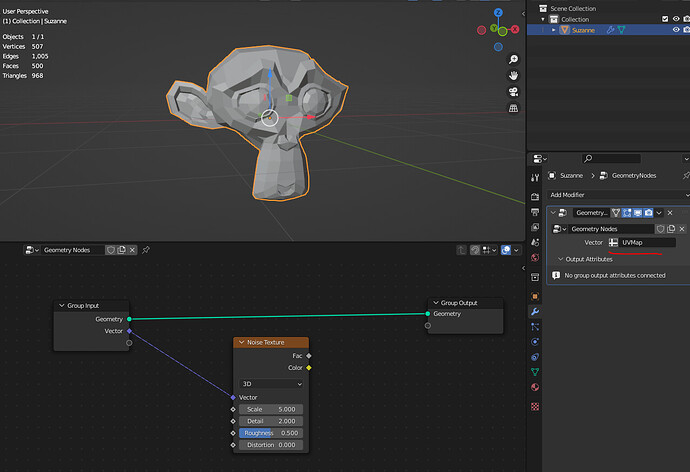
Task: Adjust the Noise Texture Roughness slider
Action: tap(271, 433)
